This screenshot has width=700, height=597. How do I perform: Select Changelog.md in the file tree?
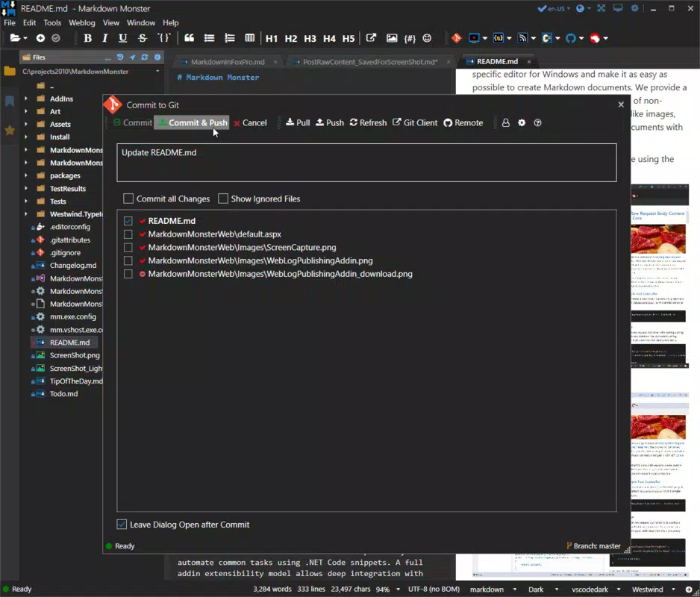73,265
